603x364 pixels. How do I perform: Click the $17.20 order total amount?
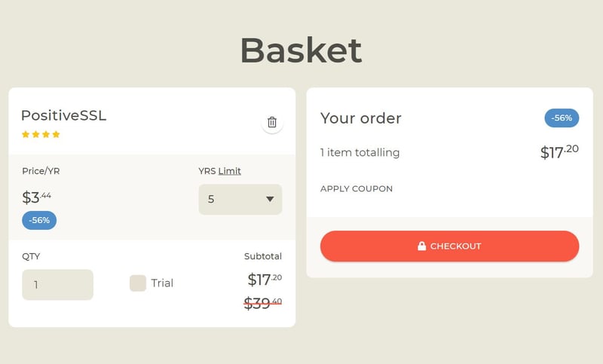559,152
